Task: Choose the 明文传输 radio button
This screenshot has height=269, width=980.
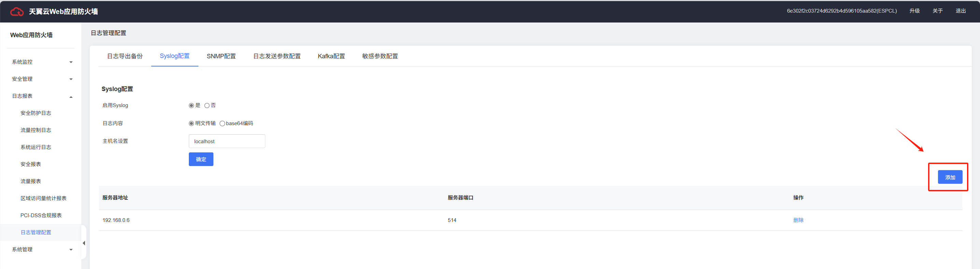Action: click(x=191, y=123)
